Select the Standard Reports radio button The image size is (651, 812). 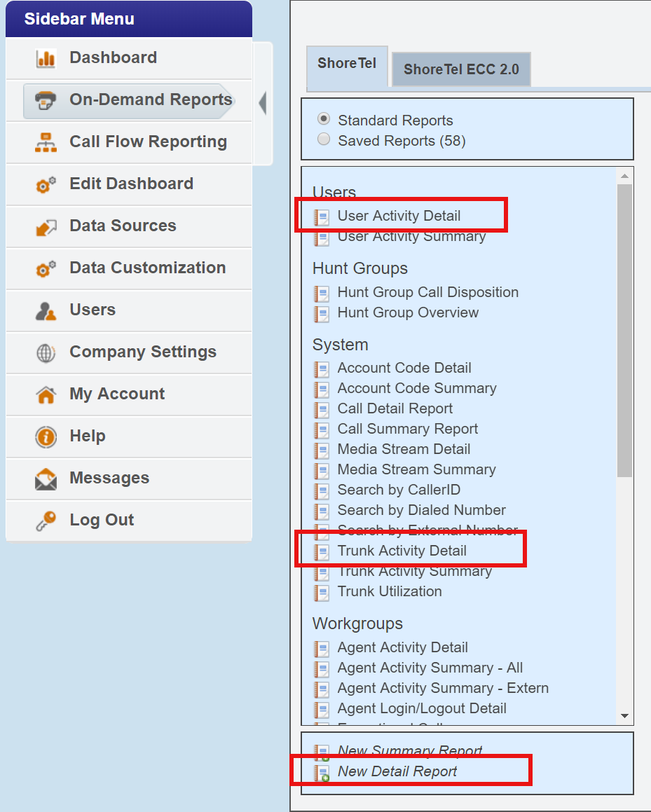click(324, 120)
